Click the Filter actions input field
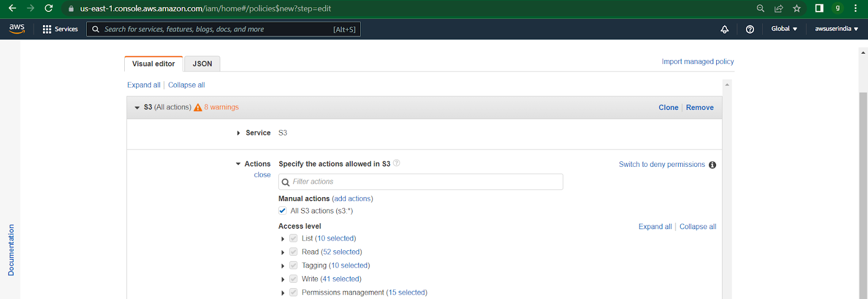 click(420, 182)
